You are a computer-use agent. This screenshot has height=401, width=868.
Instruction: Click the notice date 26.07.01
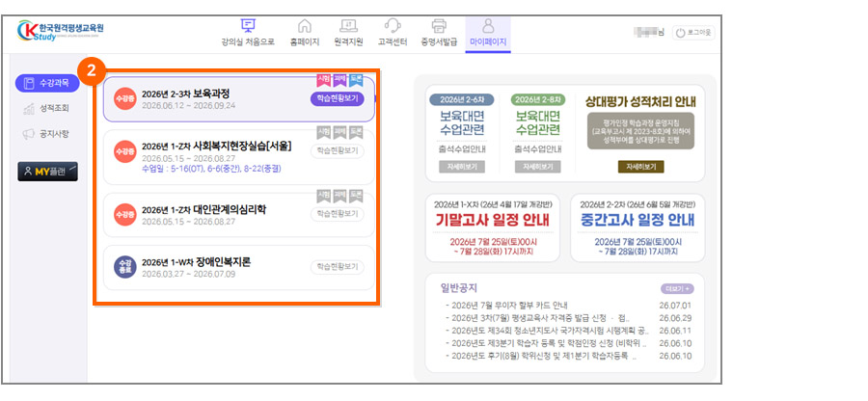675,306
